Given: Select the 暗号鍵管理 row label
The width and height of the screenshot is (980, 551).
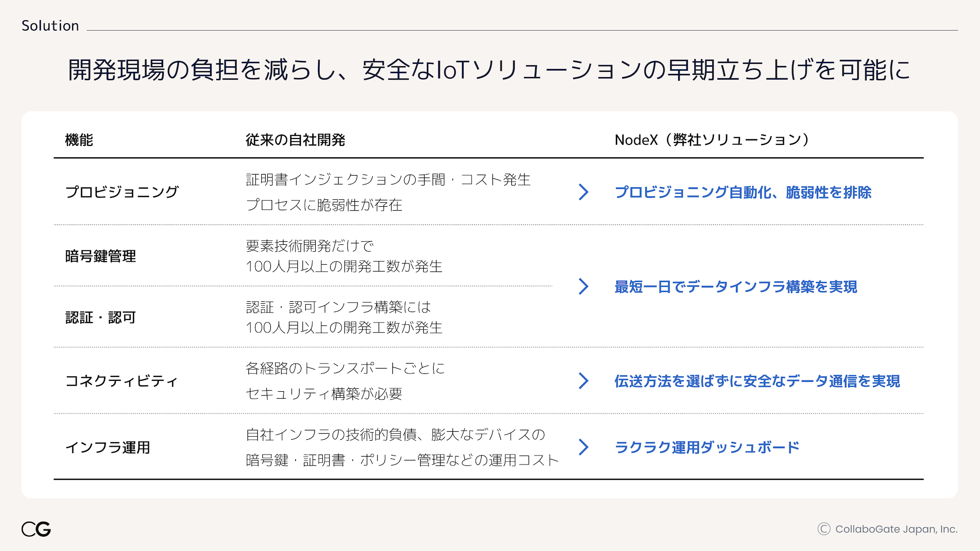Looking at the screenshot, I should 100,256.
